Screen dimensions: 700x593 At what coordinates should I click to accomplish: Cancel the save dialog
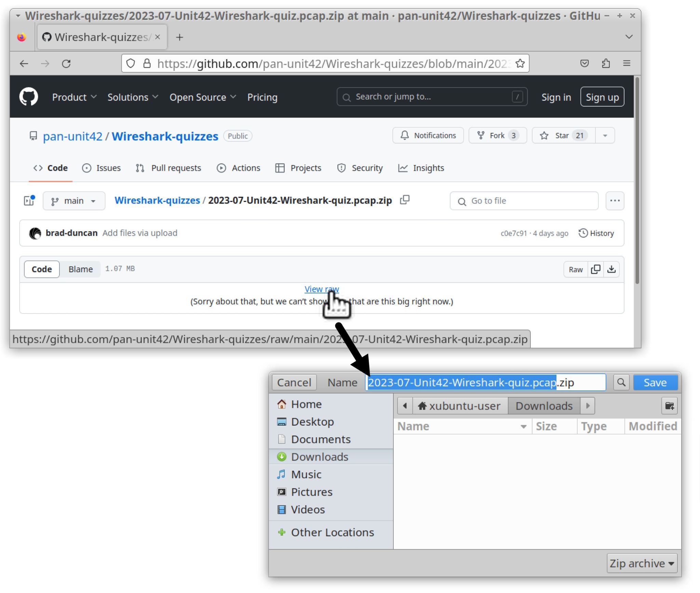point(294,382)
